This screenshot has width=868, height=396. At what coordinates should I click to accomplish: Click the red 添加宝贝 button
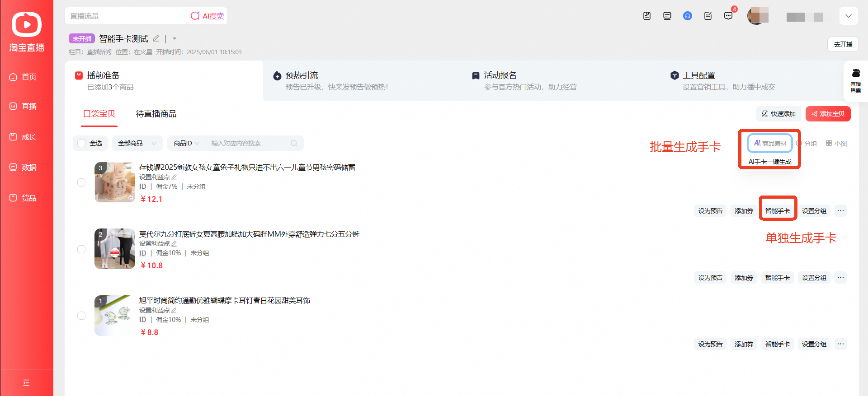pyautogui.click(x=828, y=114)
